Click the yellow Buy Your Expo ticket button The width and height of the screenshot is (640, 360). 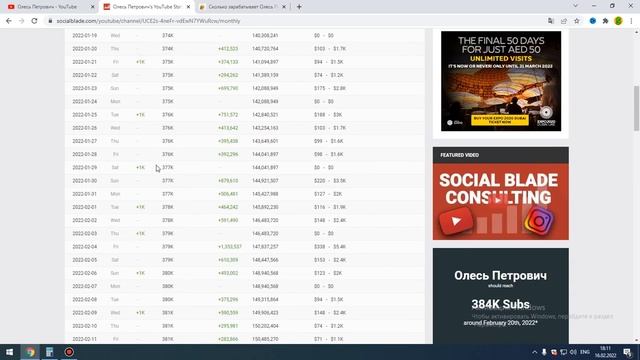500,120
